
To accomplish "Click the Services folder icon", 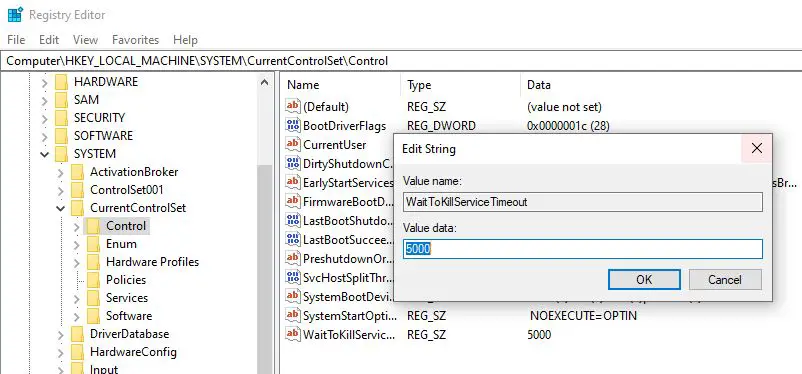I will pyautogui.click(x=93, y=298).
